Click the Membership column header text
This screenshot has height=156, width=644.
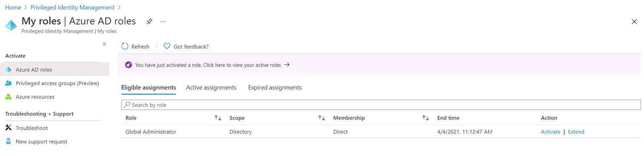tap(349, 118)
